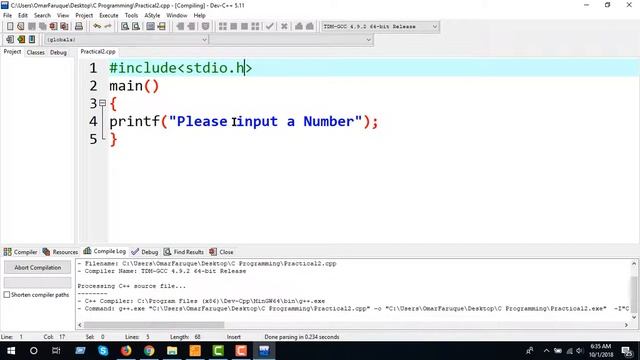Click the Compile and Run icon
The width and height of the screenshot is (640, 360).
point(244,27)
